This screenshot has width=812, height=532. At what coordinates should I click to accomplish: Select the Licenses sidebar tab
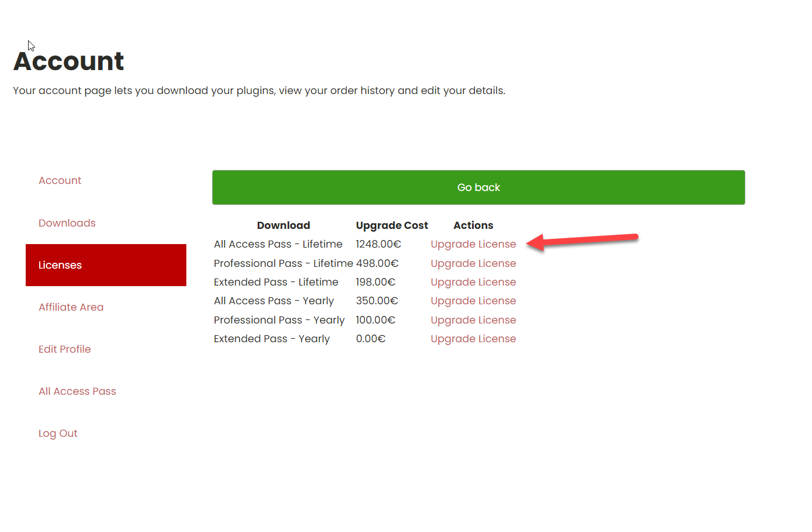coord(106,265)
